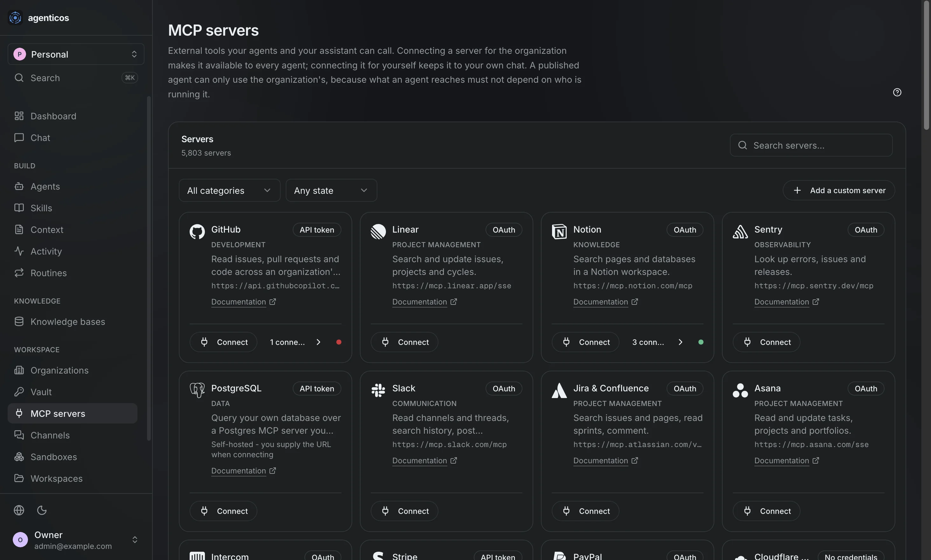
Task: Toggle dark mode with moon icon
Action: [42, 510]
